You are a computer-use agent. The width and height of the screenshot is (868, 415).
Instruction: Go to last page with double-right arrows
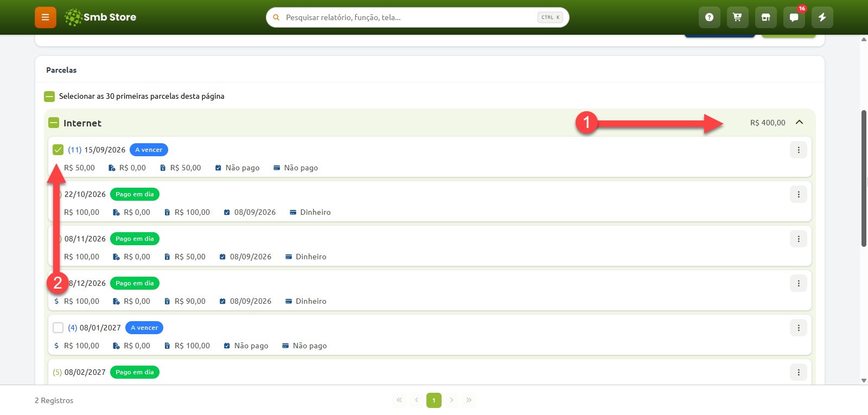(469, 400)
